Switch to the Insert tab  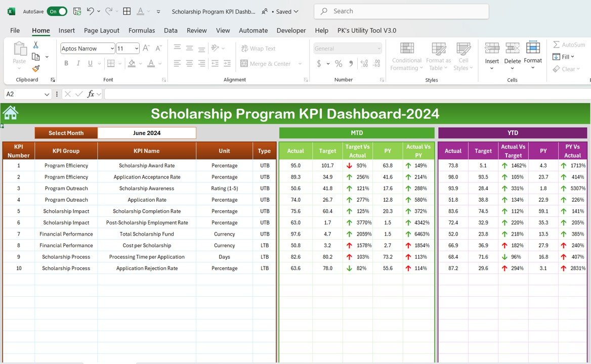pos(66,30)
